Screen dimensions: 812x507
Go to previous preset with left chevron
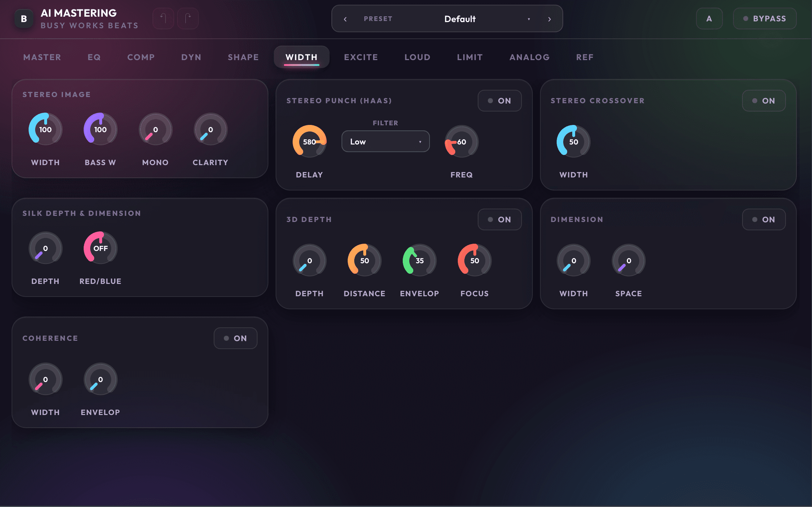click(x=345, y=19)
